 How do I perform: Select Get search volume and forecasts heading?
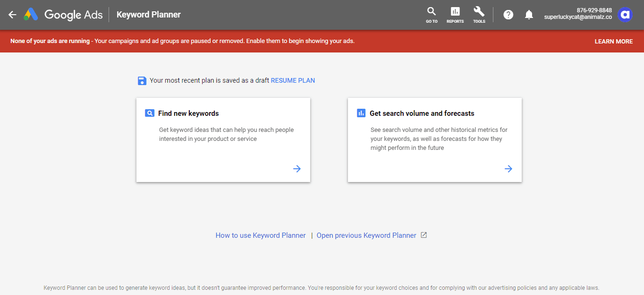tap(422, 113)
